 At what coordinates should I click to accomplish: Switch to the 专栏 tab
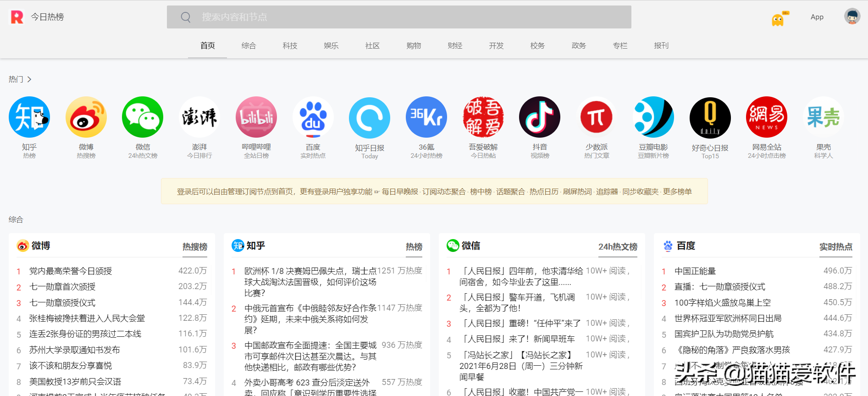click(x=620, y=45)
